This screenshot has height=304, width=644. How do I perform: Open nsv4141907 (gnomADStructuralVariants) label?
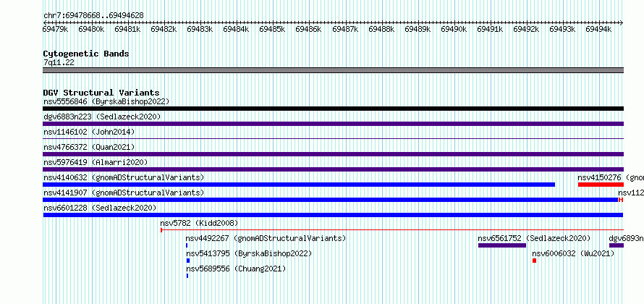(x=124, y=193)
